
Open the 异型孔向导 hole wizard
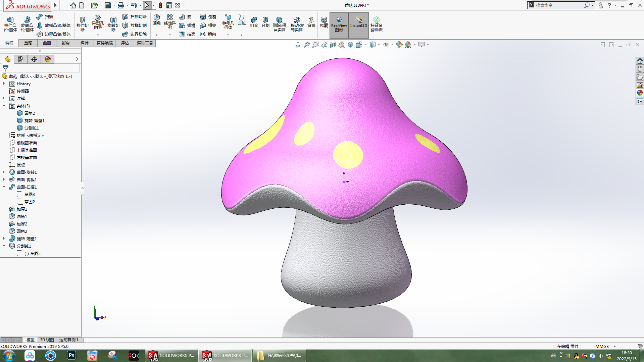pos(98,23)
